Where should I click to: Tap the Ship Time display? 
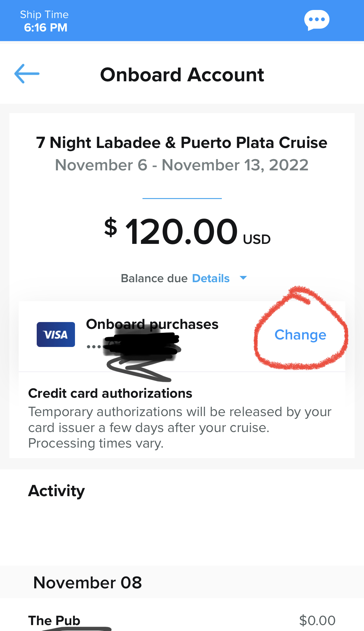[44, 21]
